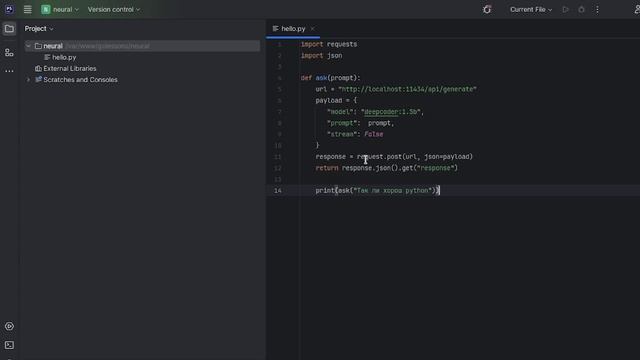This screenshot has width=640, height=360.
Task: Click the 'payload = {' line
Action: [x=336, y=100]
